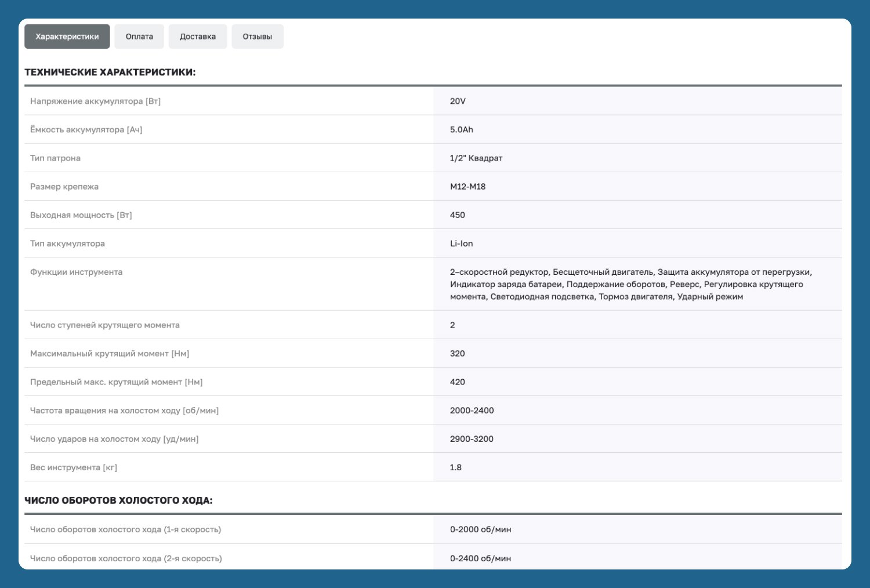Open the Характеристики tab
The image size is (870, 588).
tap(67, 37)
